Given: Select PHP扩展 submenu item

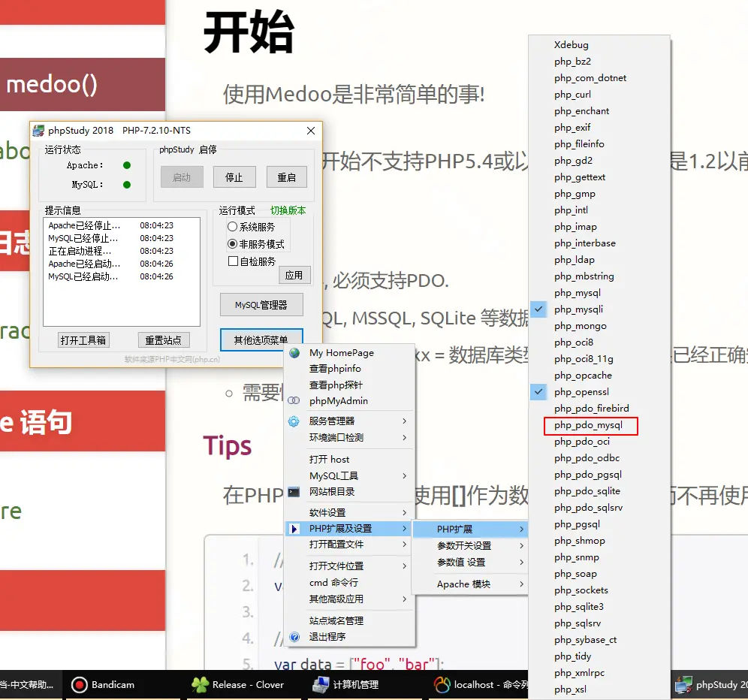Looking at the screenshot, I should pos(470,530).
